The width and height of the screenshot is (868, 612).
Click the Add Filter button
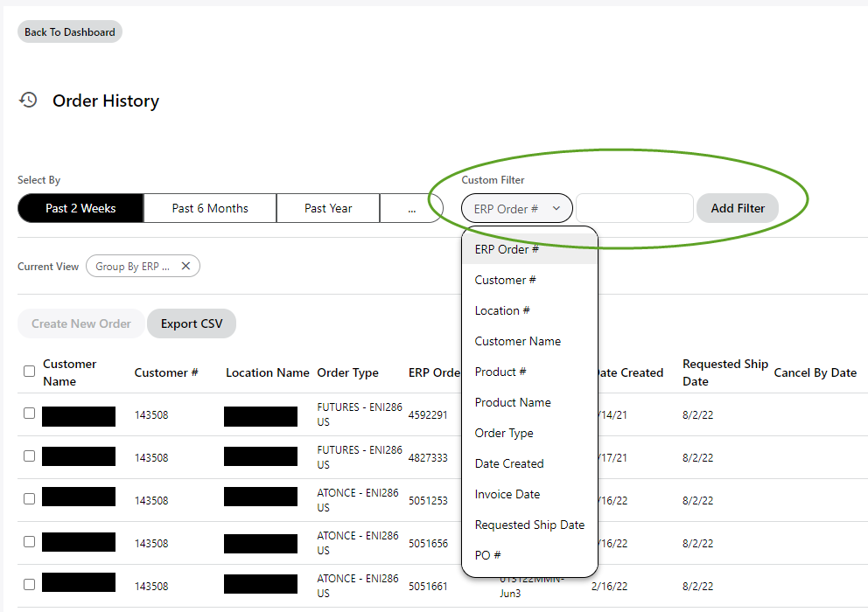[737, 208]
